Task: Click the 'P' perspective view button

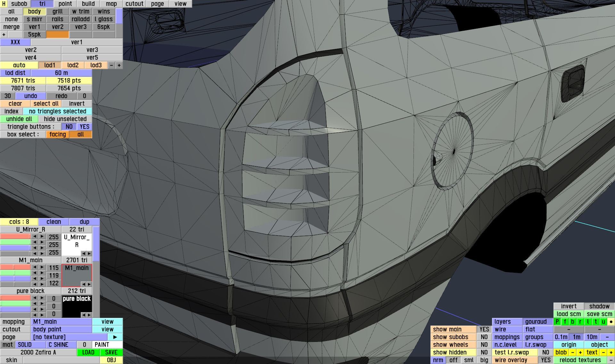Action: [x=557, y=322]
